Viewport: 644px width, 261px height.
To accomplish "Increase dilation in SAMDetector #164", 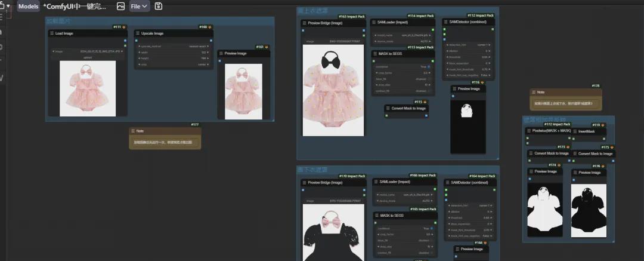I will 492,211.
